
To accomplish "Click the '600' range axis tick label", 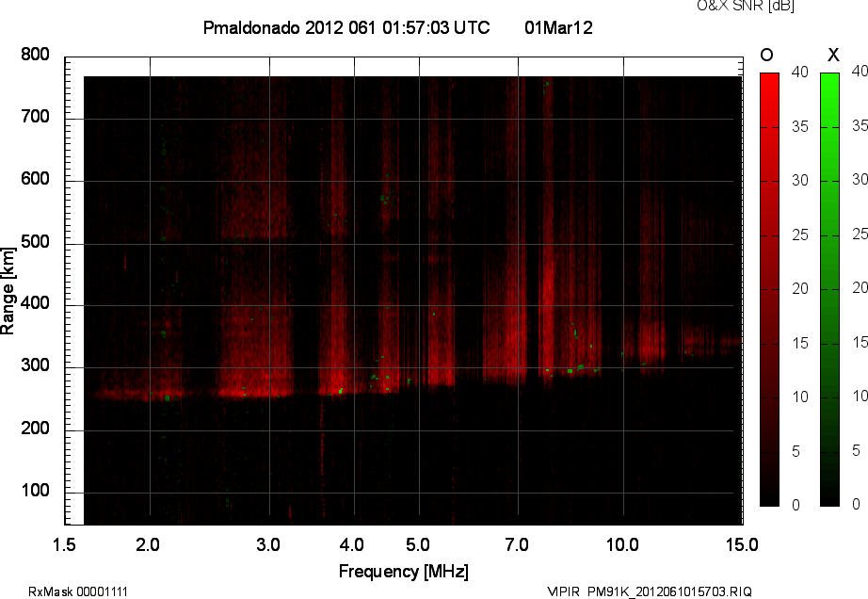I will coord(36,179).
